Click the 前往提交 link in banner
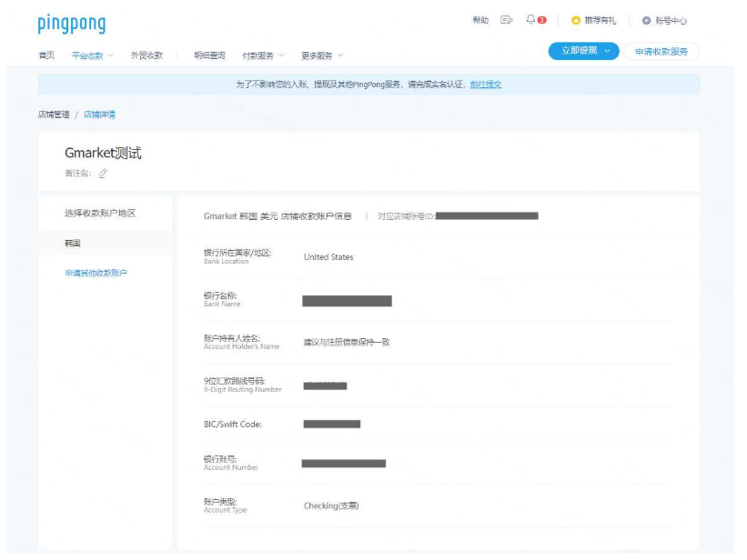 486,85
